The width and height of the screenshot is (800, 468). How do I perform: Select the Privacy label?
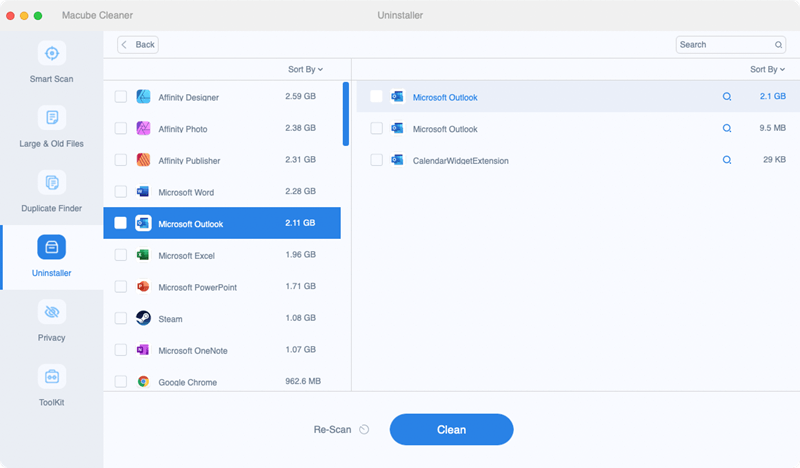click(52, 338)
